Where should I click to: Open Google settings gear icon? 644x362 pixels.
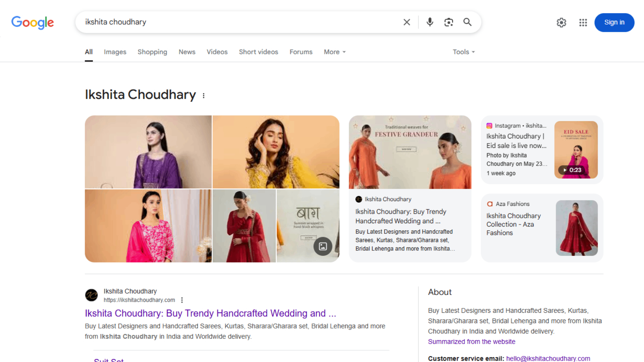pyautogui.click(x=561, y=22)
